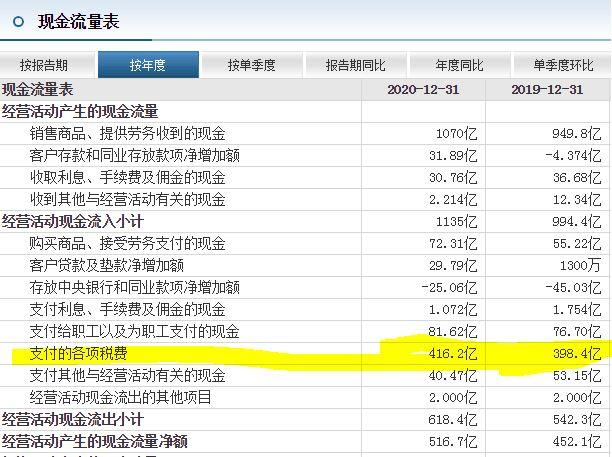Select the 经营活动现金流入小计 subtotal row
This screenshot has width=612, height=457.
[73, 222]
